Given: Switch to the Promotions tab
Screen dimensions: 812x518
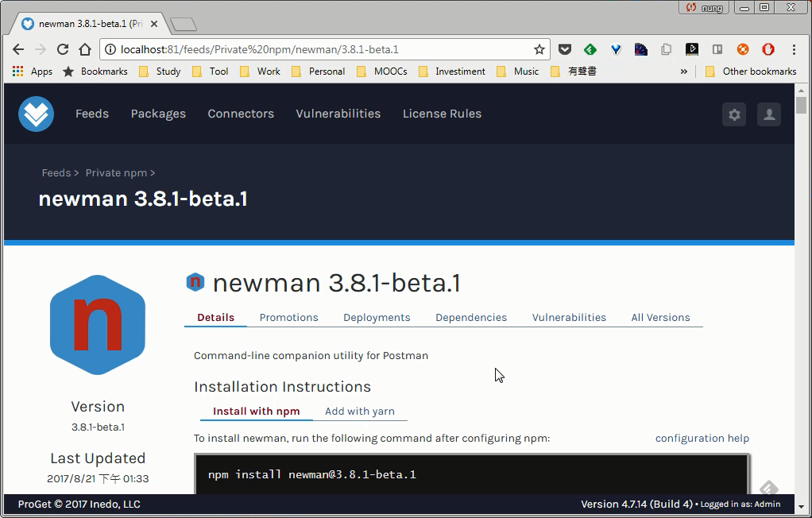Looking at the screenshot, I should point(289,318).
